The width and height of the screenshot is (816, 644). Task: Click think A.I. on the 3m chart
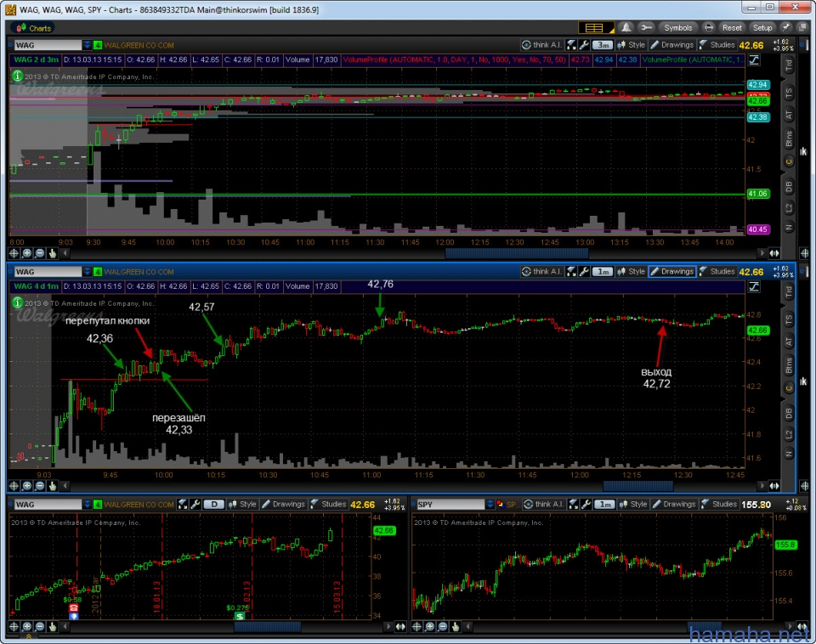click(541, 45)
